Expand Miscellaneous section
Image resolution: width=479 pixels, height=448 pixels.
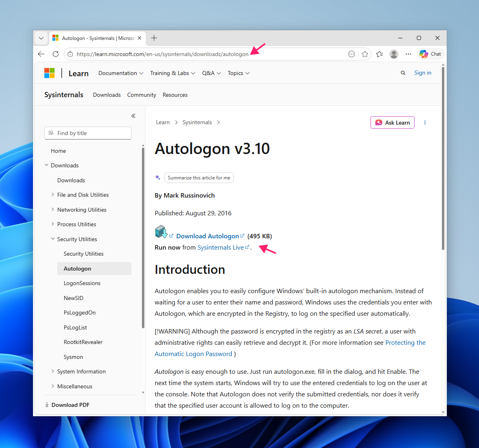click(52, 386)
